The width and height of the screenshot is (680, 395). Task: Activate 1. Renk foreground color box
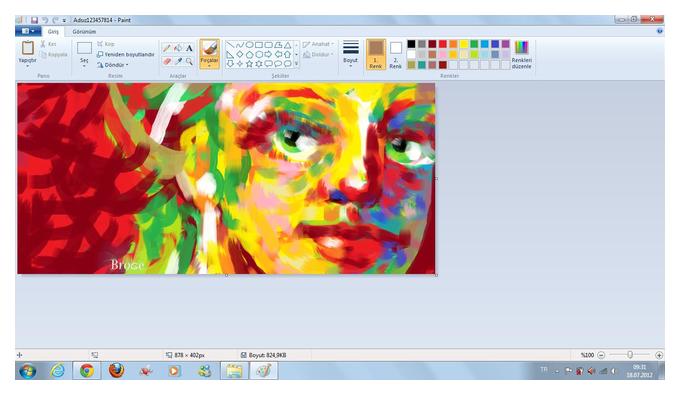[376, 54]
